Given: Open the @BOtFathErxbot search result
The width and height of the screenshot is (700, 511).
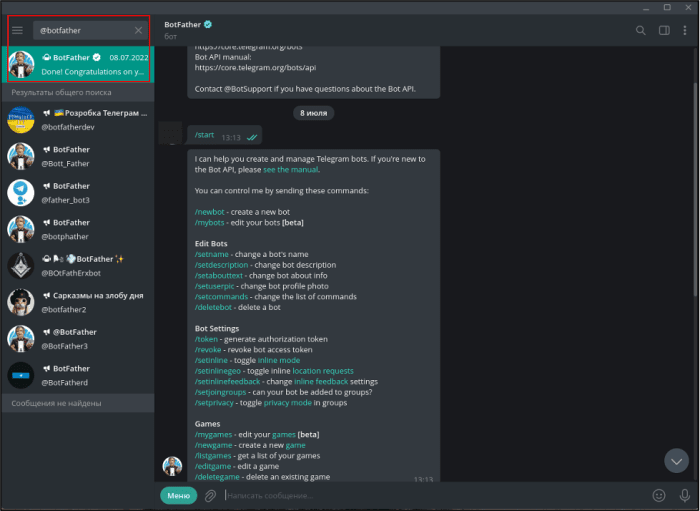Looking at the screenshot, I should [78, 266].
